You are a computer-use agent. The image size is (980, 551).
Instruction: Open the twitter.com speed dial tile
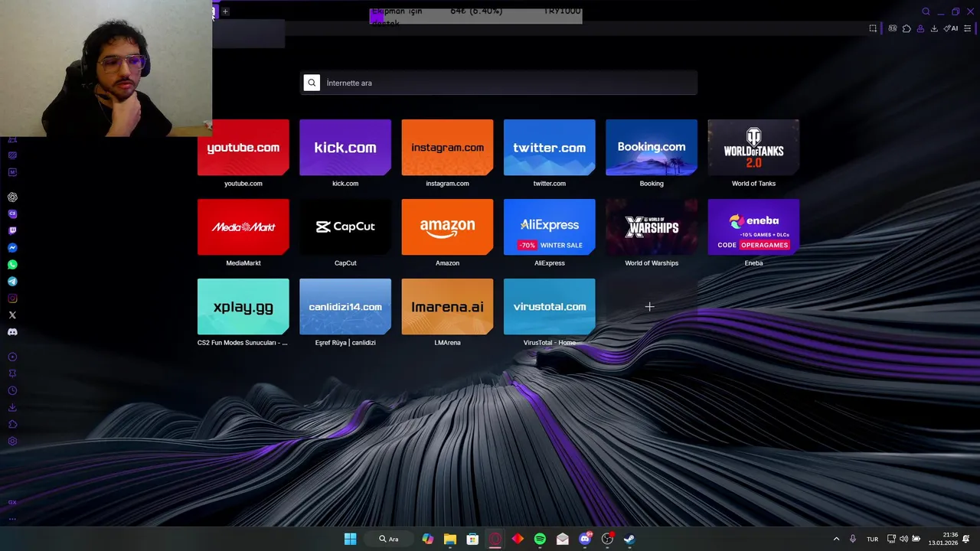[550, 148]
